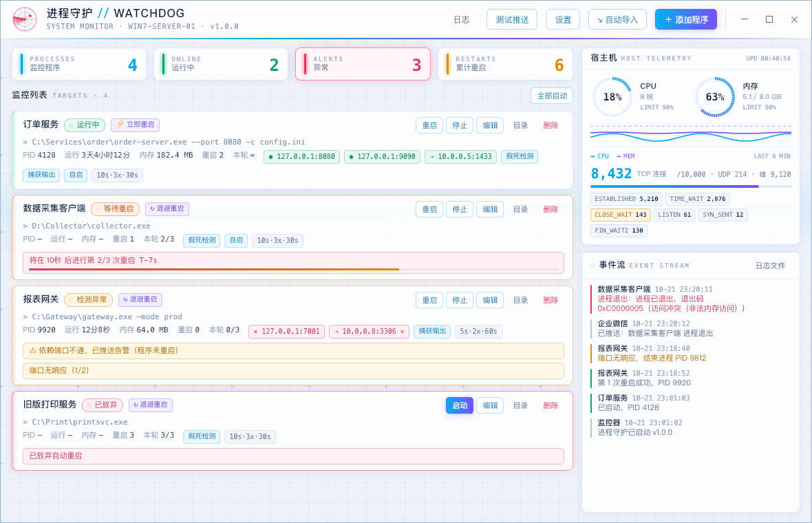Click the SYN_SENT 12 tag
Image resolution: width=812 pixels, height=523 pixels.
pyautogui.click(x=723, y=215)
